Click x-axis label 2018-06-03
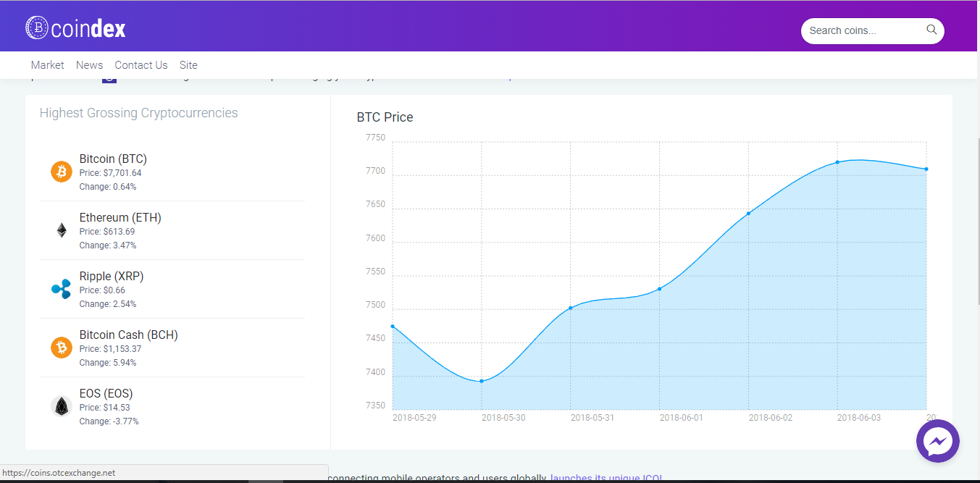980x483 pixels. click(859, 418)
